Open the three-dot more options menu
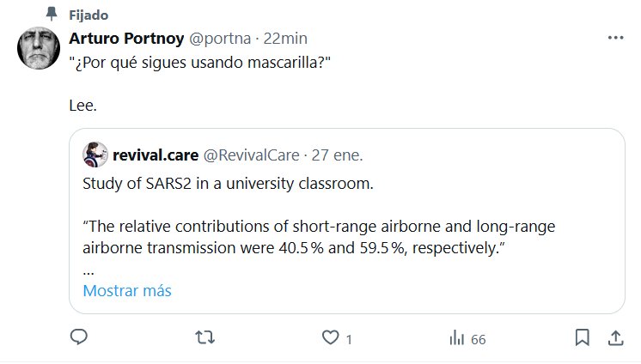This screenshot has height=364, width=641. pos(615,39)
